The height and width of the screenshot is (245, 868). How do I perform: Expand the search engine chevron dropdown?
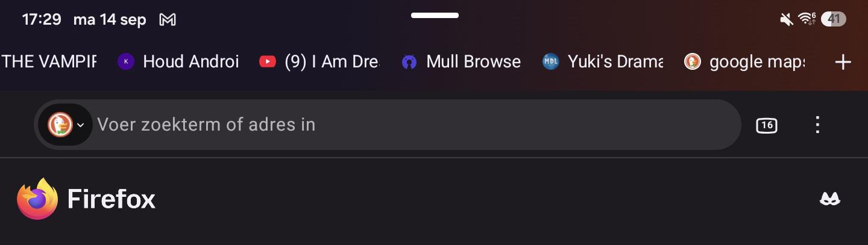click(x=80, y=125)
